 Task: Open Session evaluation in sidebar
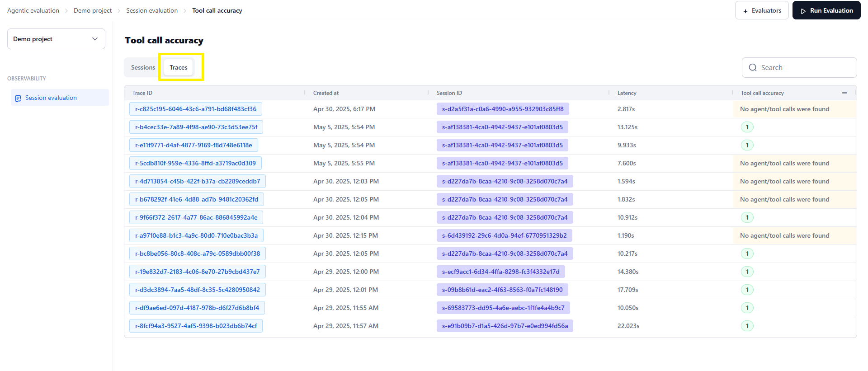(60, 98)
